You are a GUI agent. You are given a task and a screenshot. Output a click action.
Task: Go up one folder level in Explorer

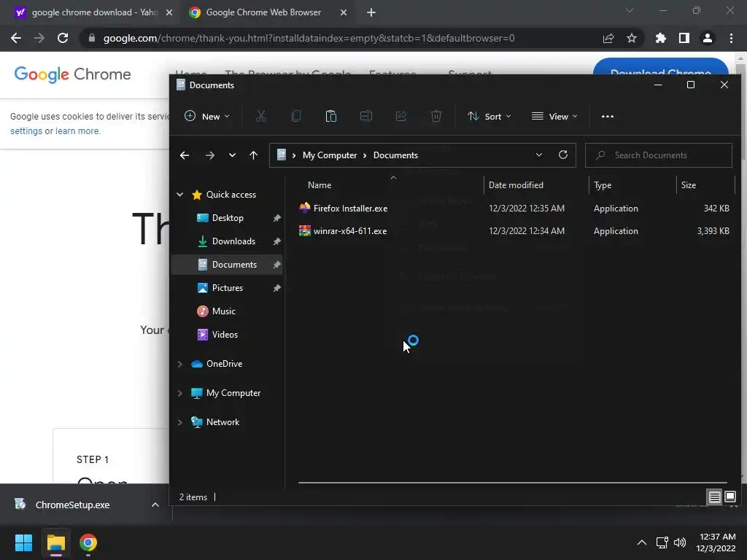click(253, 155)
